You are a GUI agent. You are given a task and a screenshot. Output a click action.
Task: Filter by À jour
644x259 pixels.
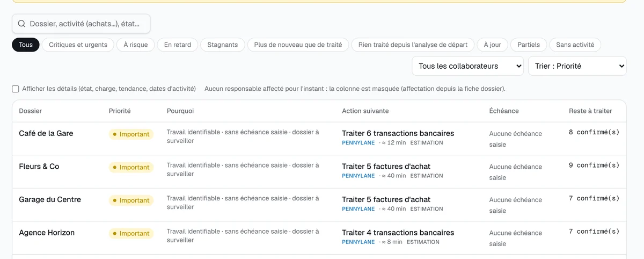(x=492, y=45)
